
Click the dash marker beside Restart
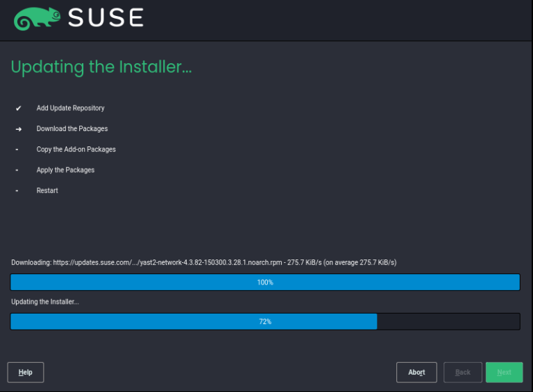coord(17,191)
